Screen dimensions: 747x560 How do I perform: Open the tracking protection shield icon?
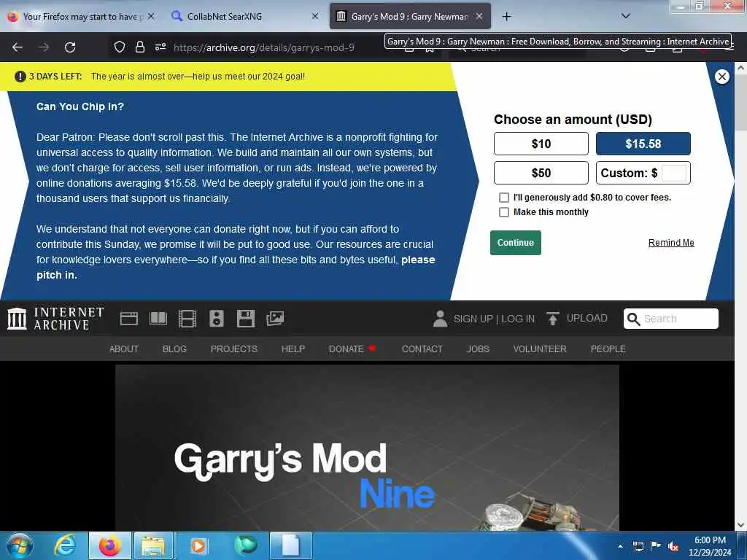point(119,47)
